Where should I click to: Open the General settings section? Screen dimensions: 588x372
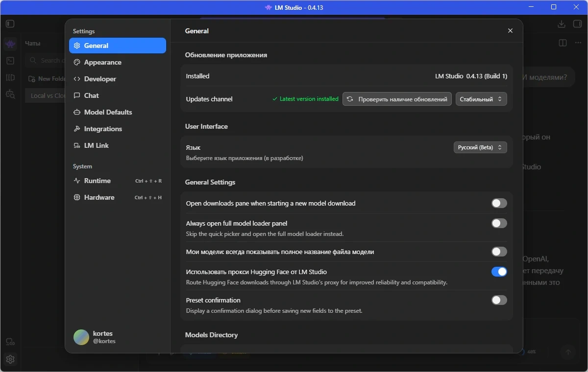click(118, 46)
